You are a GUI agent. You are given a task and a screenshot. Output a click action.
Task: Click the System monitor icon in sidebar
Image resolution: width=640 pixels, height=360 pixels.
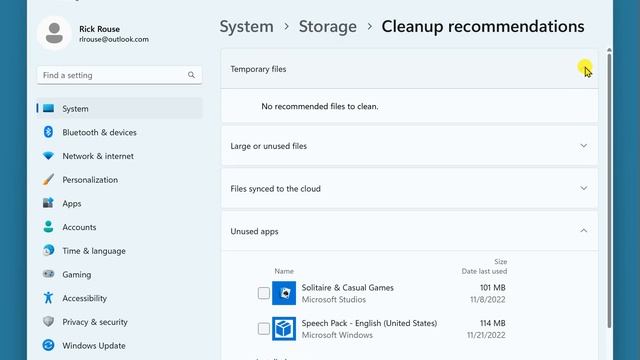tap(48, 108)
